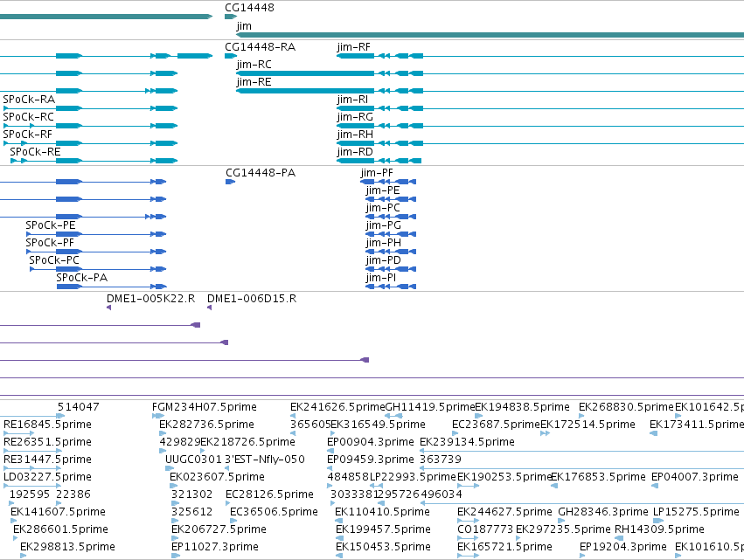Select the LD03227.5prime EST label

(47, 478)
